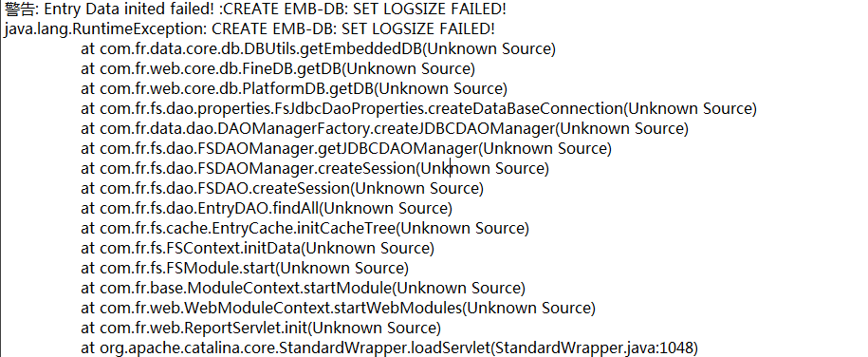The height and width of the screenshot is (357, 868).
Task: Click StandardWrapper.loadServlet stack trace line
Action: point(390,348)
